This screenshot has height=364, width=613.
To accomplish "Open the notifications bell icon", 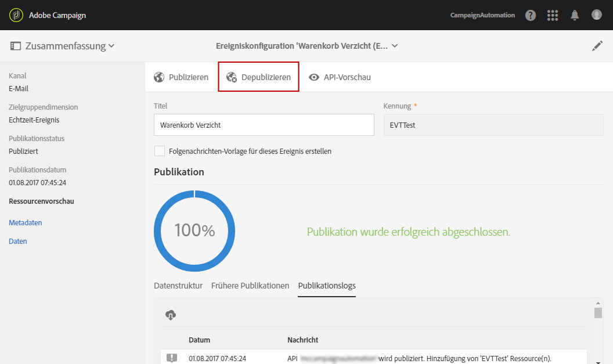I will [575, 15].
